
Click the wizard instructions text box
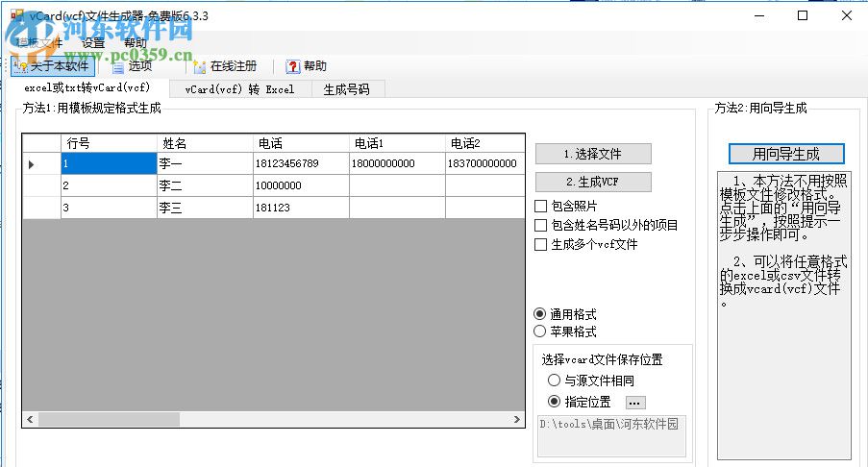pos(783,315)
